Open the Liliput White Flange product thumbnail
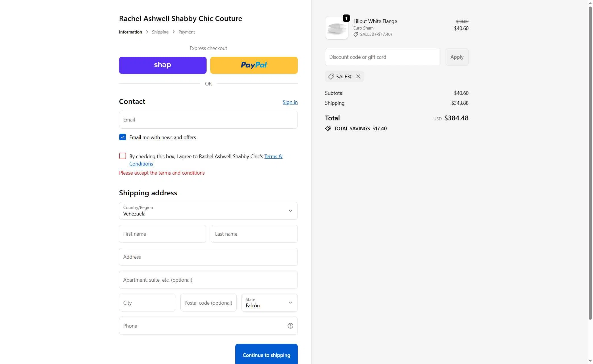Viewport: 593px width, 364px height. coord(336,28)
